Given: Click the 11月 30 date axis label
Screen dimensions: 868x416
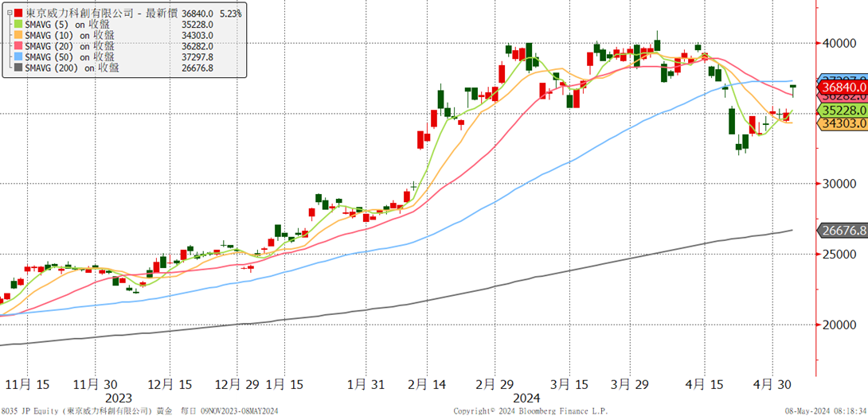Looking at the screenshot, I should tap(96, 384).
